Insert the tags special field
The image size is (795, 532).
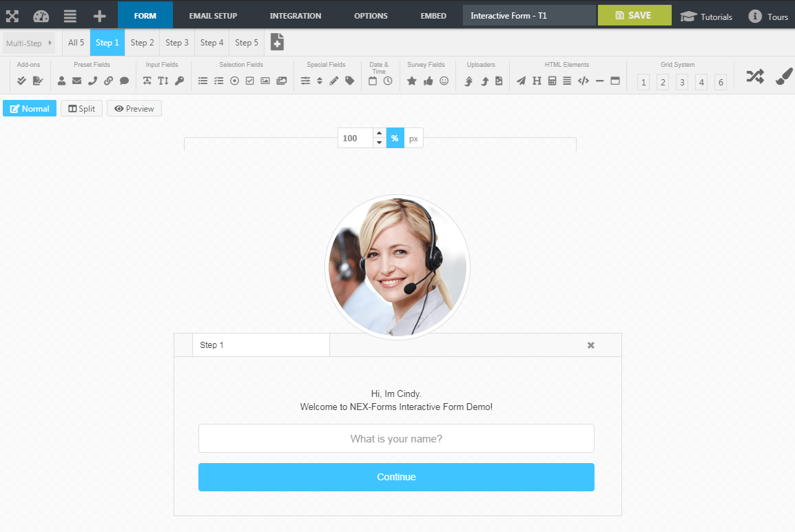click(349, 81)
